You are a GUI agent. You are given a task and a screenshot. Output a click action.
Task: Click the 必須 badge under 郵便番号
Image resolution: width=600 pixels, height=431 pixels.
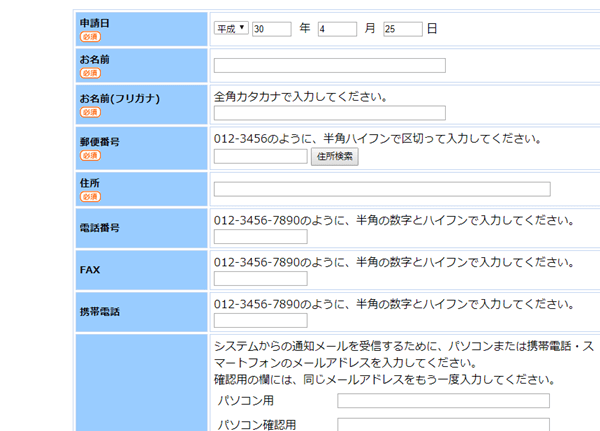[x=90, y=156]
